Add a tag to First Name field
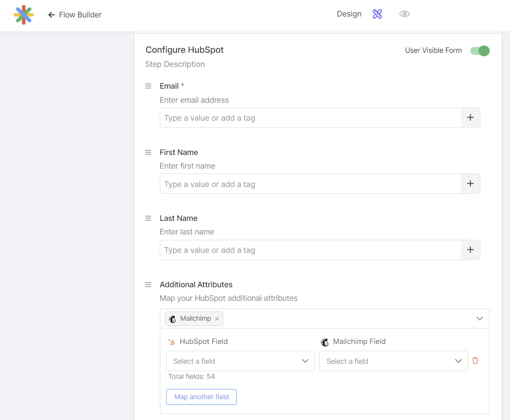The height and width of the screenshot is (420, 510). pyautogui.click(x=470, y=184)
